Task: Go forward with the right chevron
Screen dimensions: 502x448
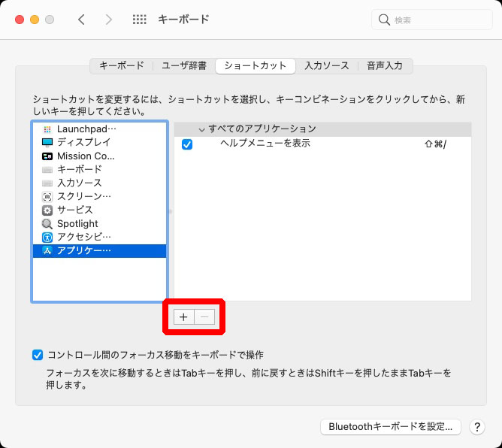Action: click(x=109, y=20)
